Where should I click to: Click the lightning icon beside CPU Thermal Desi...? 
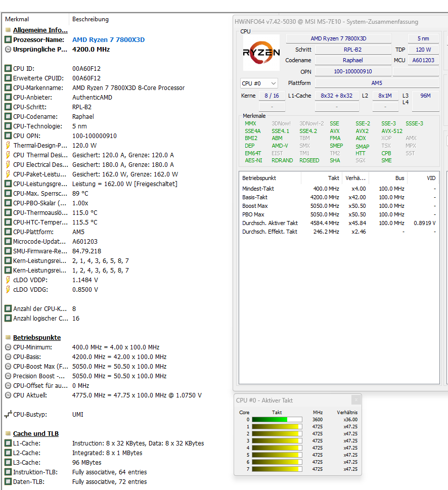pos(8,155)
